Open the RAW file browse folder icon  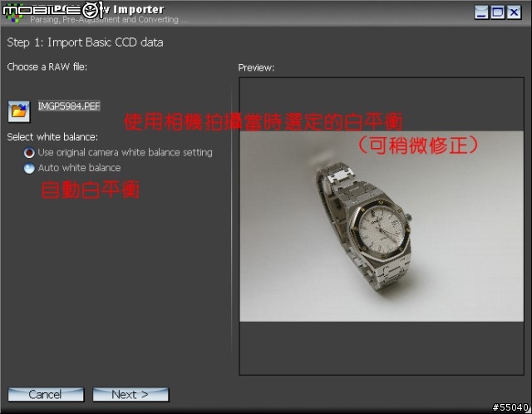pos(19,111)
